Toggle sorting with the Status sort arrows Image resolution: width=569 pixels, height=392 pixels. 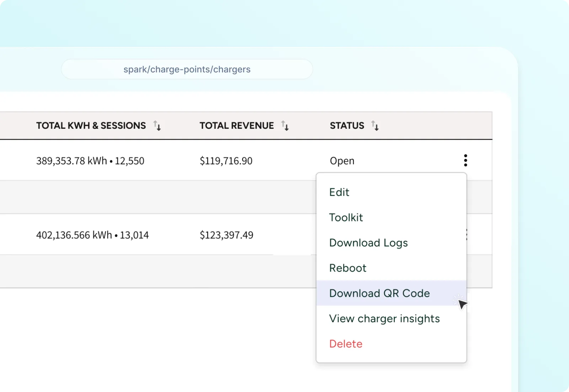(x=375, y=126)
